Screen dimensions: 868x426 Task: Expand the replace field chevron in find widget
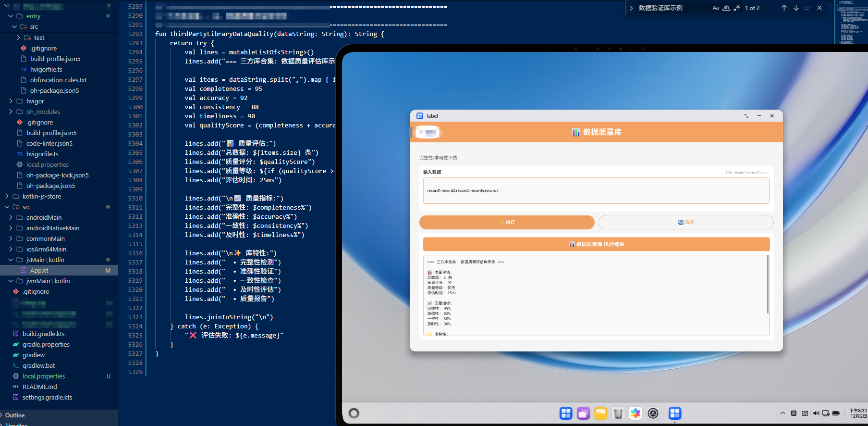[x=631, y=8]
